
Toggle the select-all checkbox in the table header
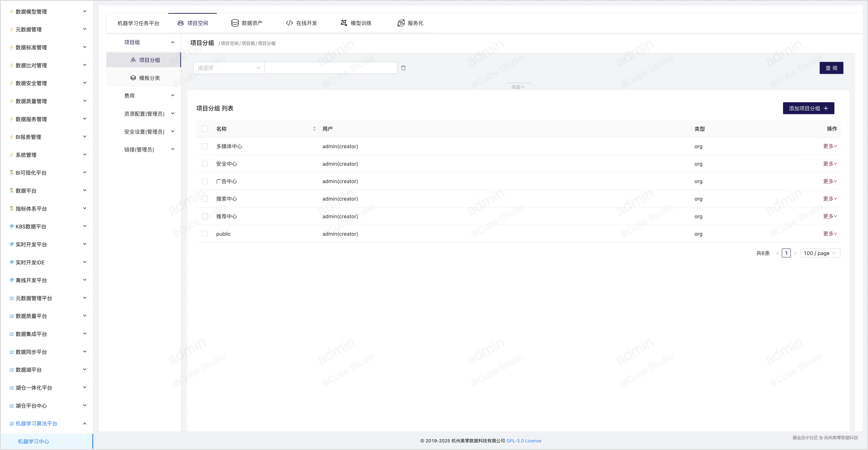[205, 129]
